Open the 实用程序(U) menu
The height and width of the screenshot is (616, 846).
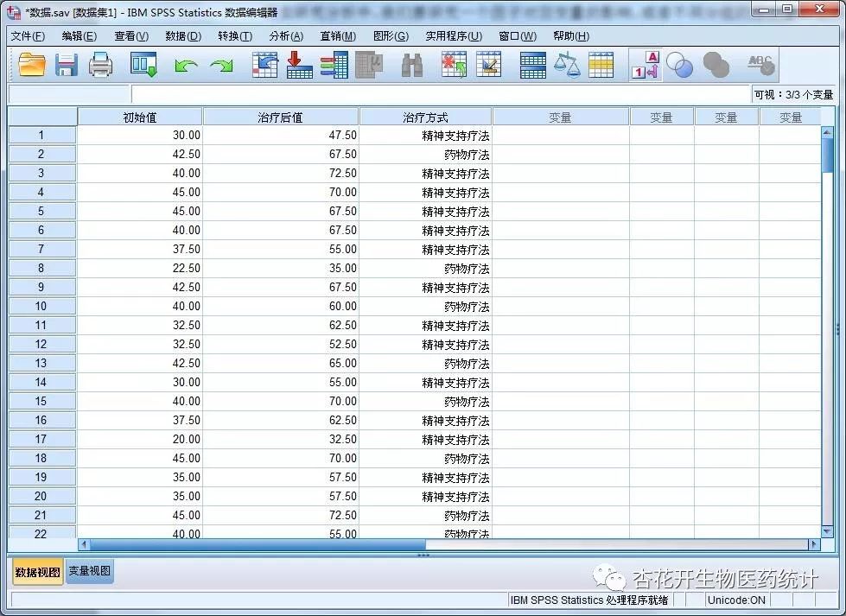pyautogui.click(x=454, y=36)
